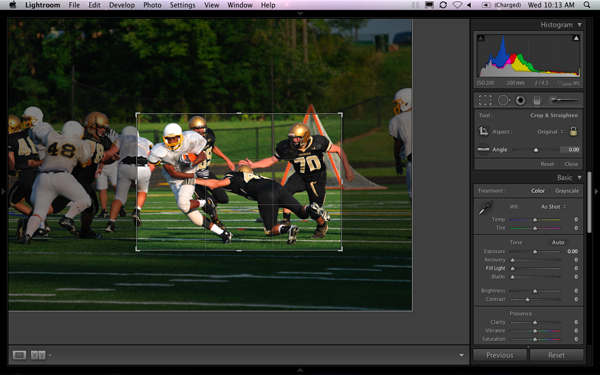Toggle highlight clipping indicator in histogram

pyautogui.click(x=576, y=38)
